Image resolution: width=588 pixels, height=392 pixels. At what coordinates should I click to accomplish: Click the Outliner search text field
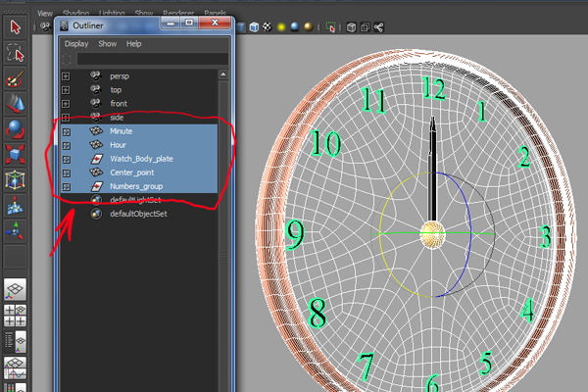tap(153, 59)
